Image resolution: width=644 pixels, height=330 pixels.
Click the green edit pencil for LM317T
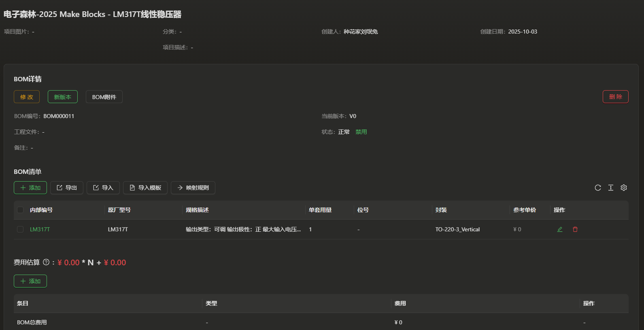coord(560,229)
